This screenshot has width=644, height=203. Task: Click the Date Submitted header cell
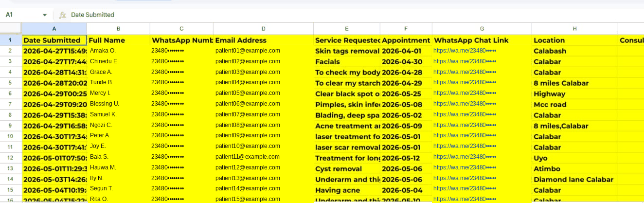pyautogui.click(x=54, y=40)
